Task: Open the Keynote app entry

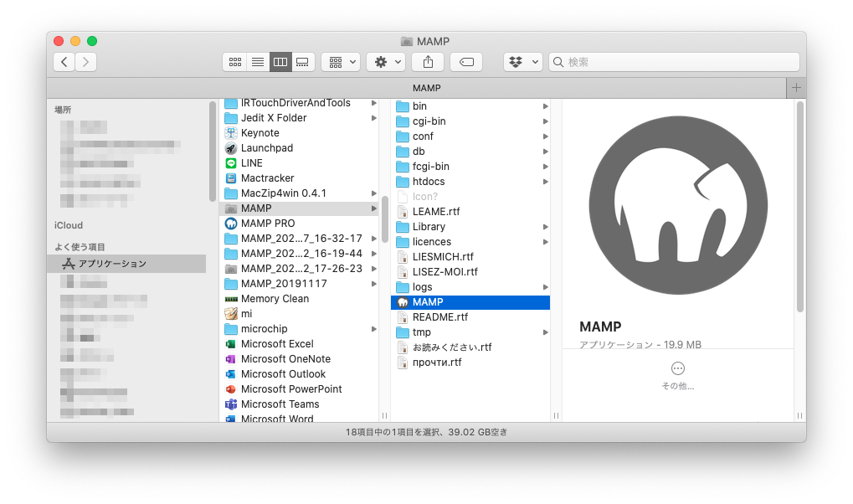Action: 259,133
